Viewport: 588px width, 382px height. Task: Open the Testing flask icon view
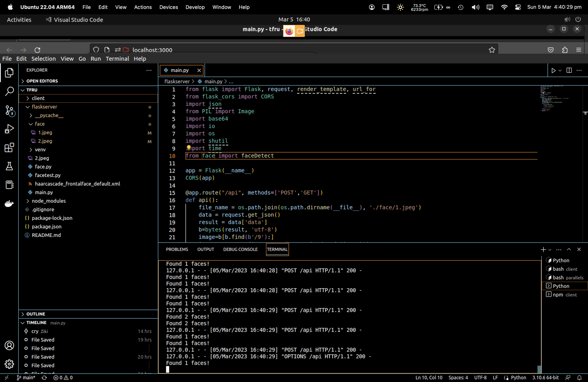[x=9, y=166]
